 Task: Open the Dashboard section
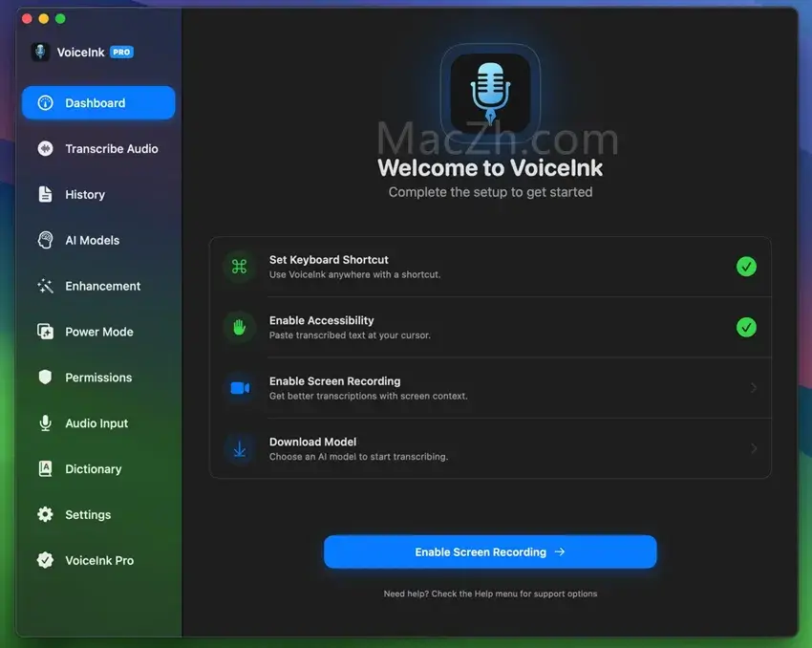[98, 103]
